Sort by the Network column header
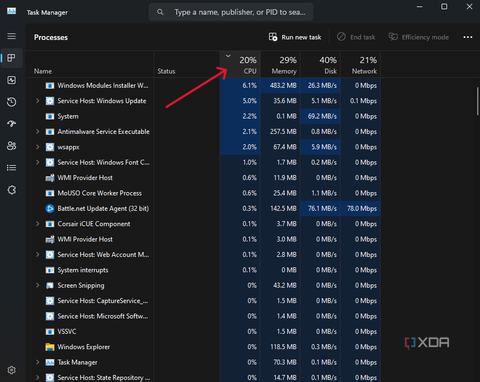Screen dimensions: 480x382 click(x=360, y=64)
